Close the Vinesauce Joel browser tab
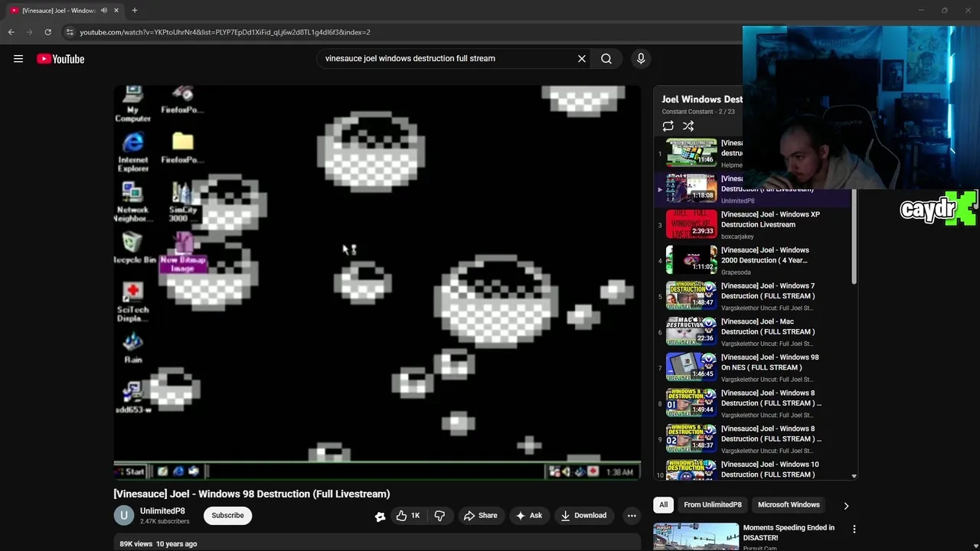Screen dimensions: 980x551 coord(116,11)
